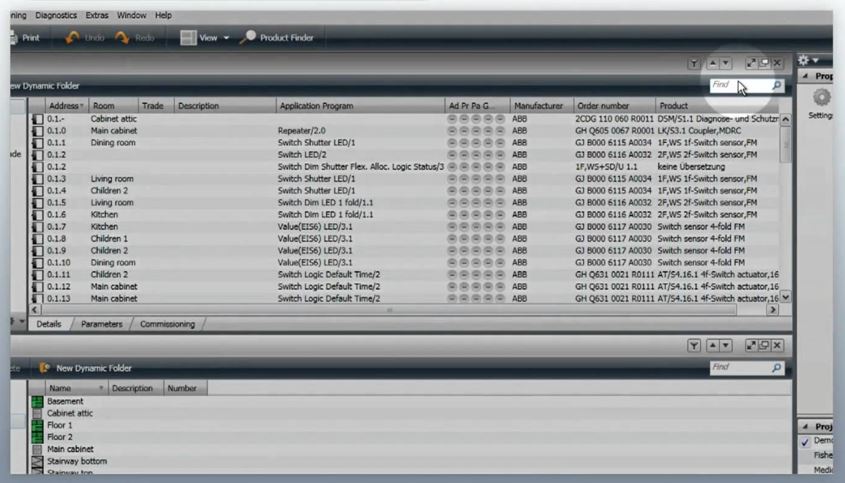Click the Floor 1 building icon
845x483 pixels.
(x=37, y=425)
